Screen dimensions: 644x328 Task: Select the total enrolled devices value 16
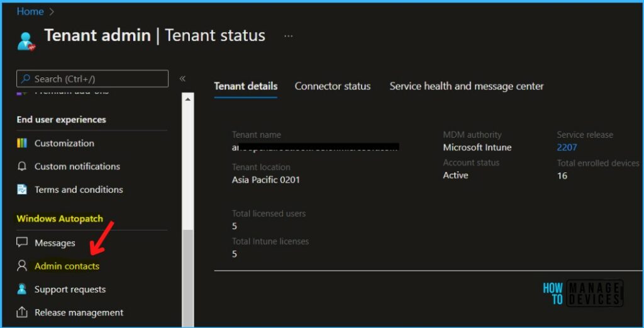[x=562, y=176]
